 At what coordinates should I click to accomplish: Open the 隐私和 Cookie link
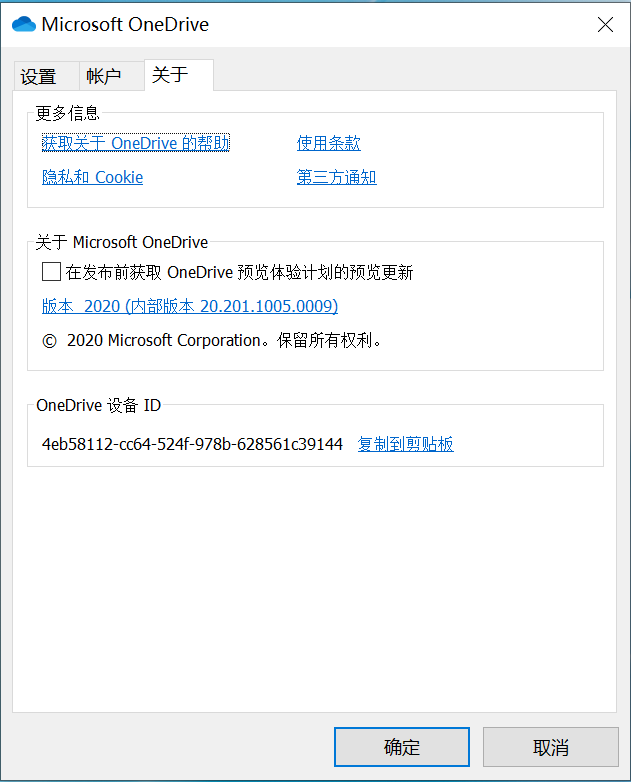point(92,177)
